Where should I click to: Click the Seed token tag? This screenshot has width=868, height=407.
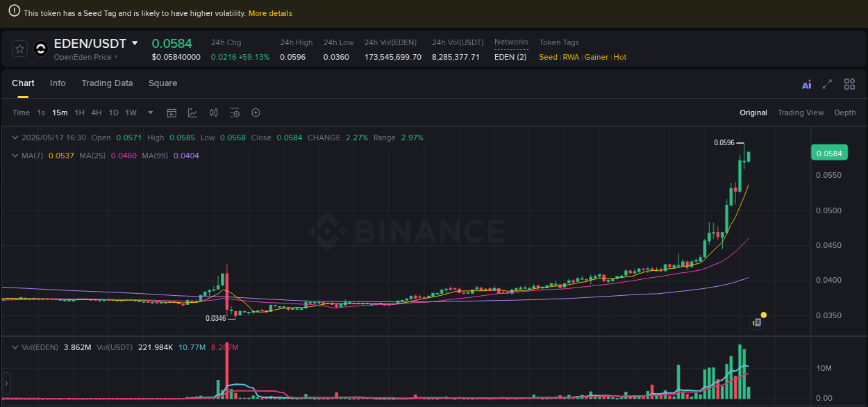(x=548, y=57)
